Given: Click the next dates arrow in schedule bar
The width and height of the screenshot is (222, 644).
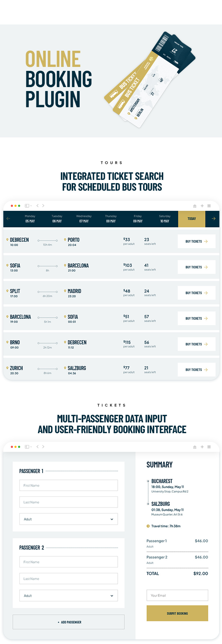Looking at the screenshot, I should 213,219.
